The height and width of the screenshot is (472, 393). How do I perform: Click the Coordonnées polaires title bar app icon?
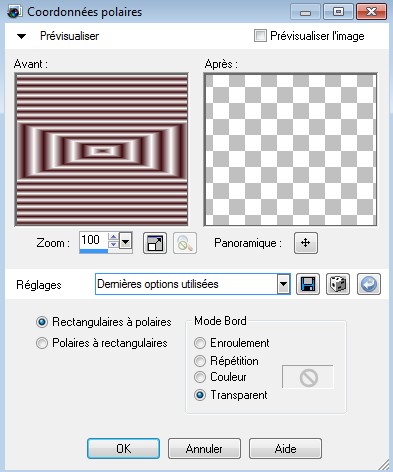click(14, 12)
